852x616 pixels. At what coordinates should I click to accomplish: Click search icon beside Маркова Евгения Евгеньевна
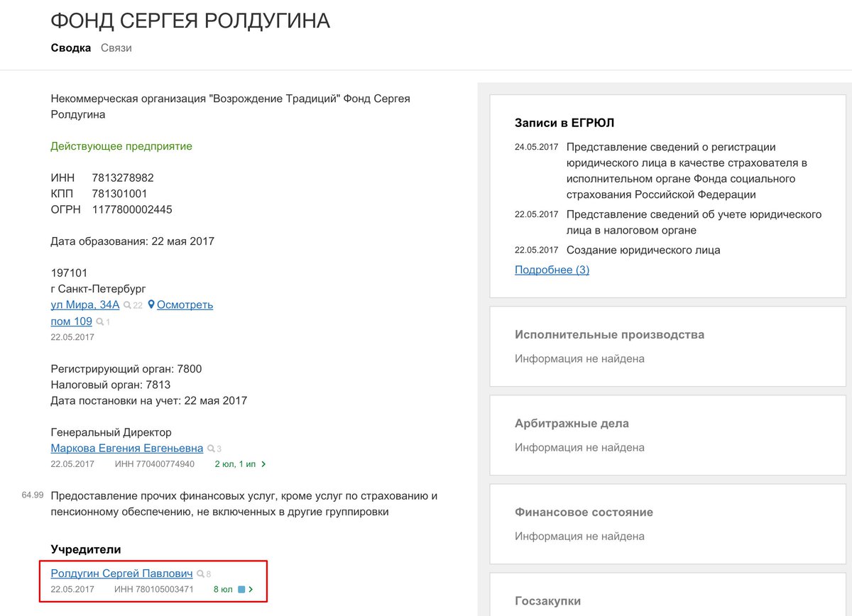tap(211, 449)
